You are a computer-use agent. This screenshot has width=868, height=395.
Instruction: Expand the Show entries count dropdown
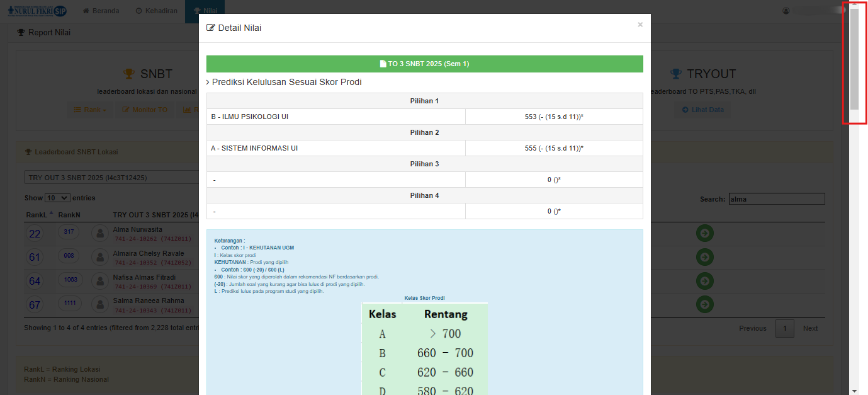tap(57, 198)
